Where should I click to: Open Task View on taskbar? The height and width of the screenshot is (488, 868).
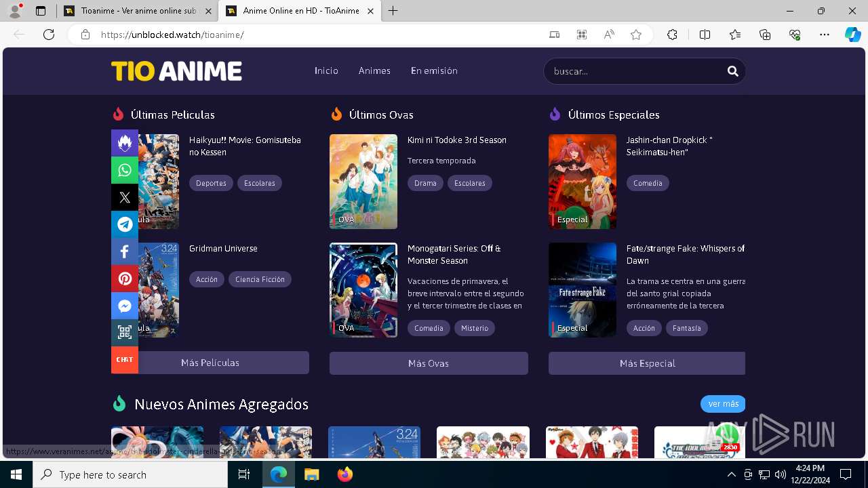click(244, 474)
